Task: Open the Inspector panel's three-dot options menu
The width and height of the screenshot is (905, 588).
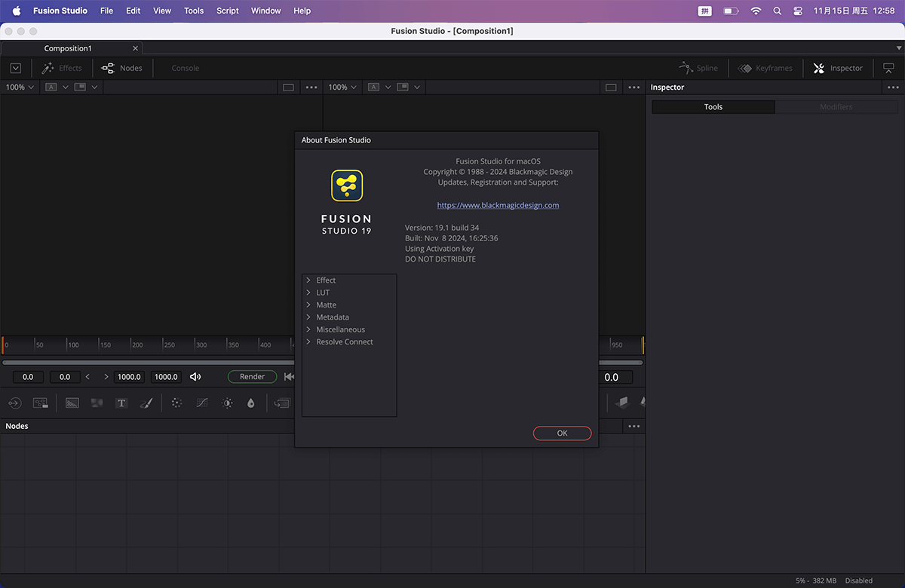Action: click(x=894, y=87)
